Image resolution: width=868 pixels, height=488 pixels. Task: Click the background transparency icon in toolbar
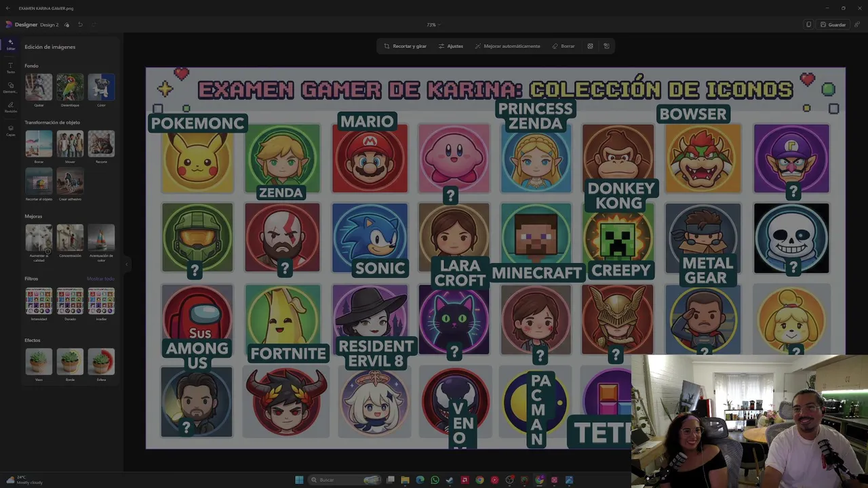coord(590,46)
